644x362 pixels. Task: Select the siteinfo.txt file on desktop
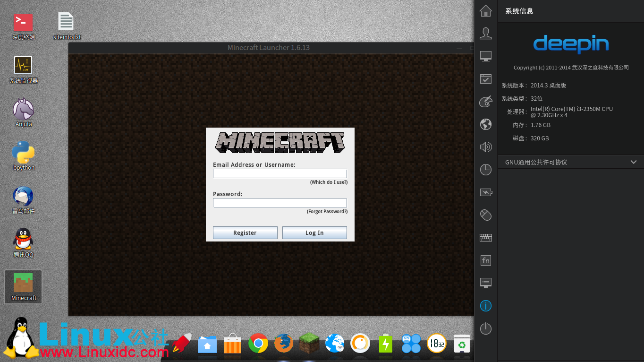click(x=67, y=26)
